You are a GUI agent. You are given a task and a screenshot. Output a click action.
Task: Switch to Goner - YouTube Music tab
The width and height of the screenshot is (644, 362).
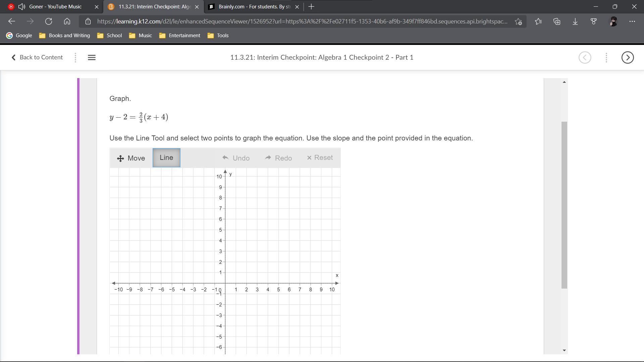pos(55,7)
